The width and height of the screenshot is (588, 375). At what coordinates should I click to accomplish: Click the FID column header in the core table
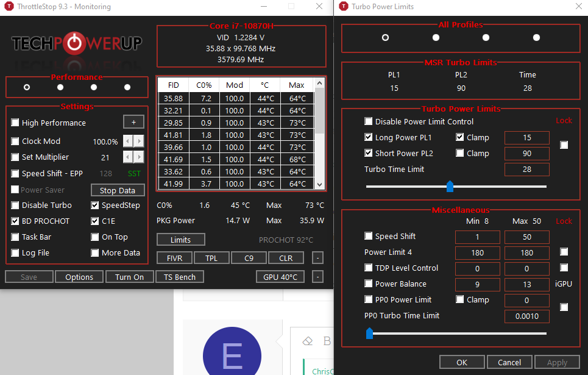click(x=174, y=85)
